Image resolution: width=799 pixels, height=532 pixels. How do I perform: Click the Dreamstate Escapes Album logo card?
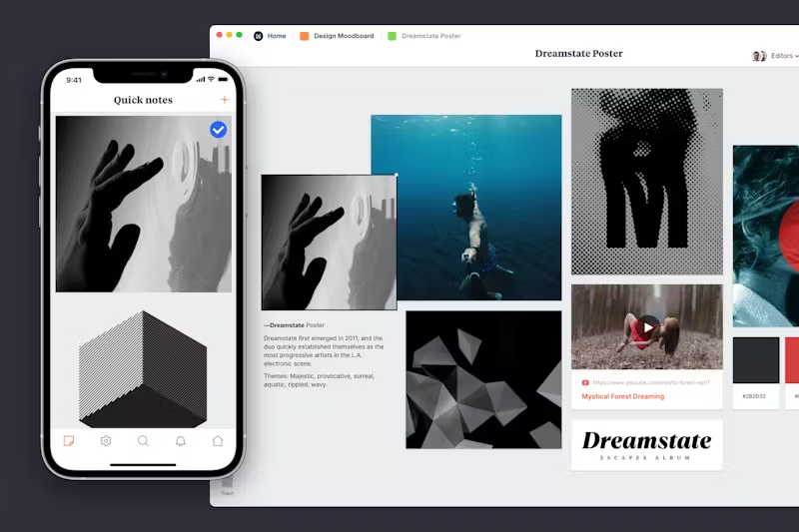click(x=646, y=444)
